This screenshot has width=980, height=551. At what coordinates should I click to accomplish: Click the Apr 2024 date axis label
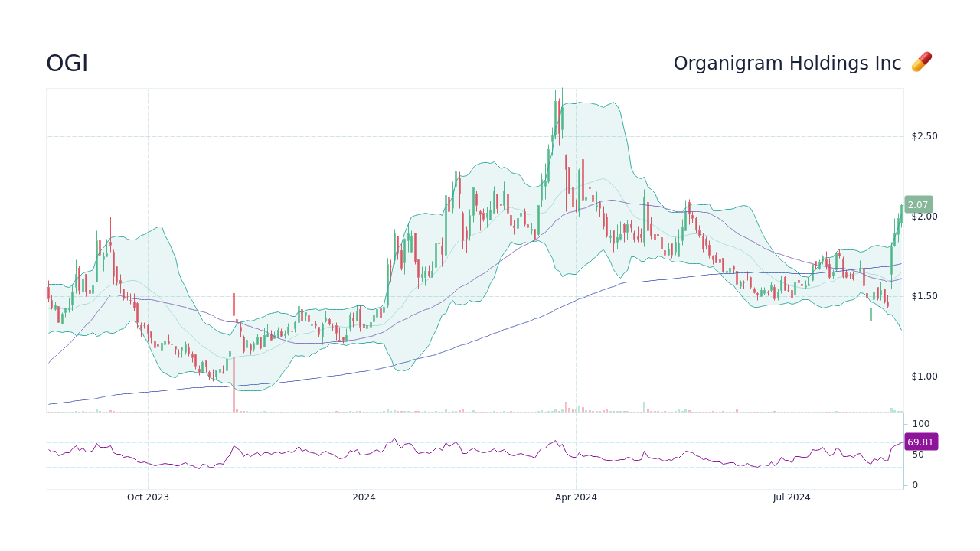pos(576,497)
